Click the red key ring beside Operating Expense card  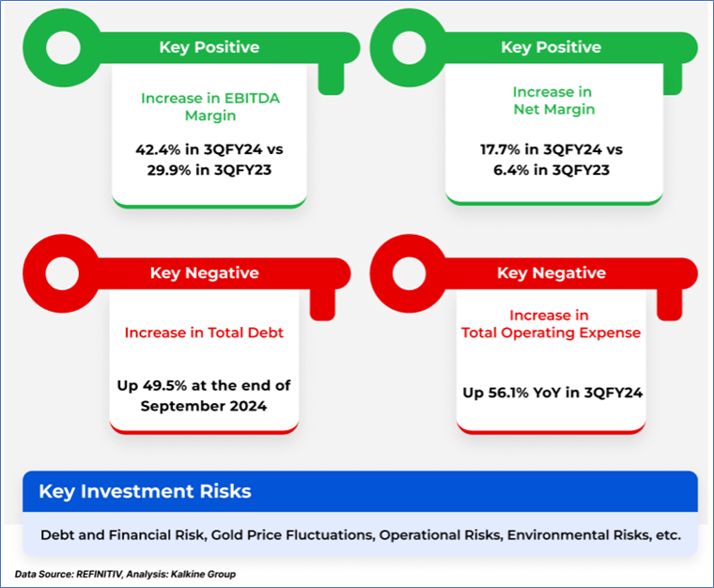411,272
